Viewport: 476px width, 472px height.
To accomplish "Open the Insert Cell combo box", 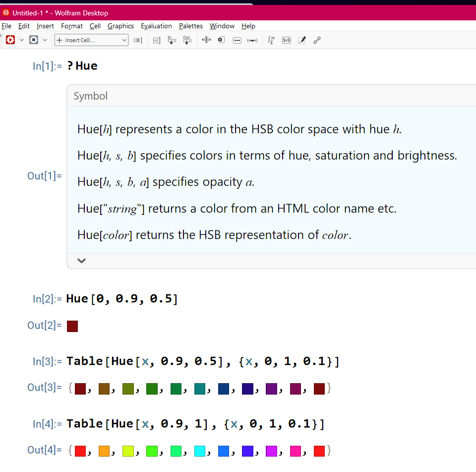I will point(91,40).
